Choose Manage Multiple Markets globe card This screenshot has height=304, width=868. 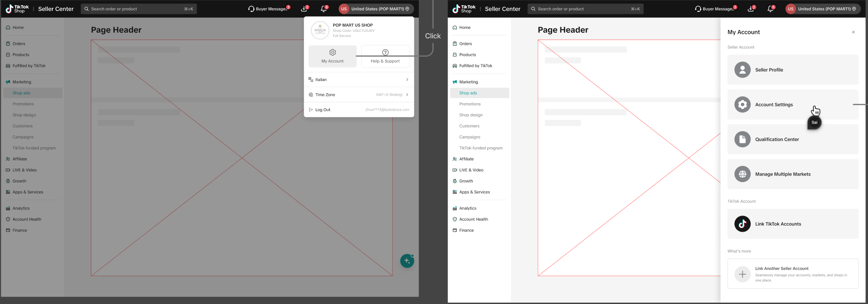(793, 174)
